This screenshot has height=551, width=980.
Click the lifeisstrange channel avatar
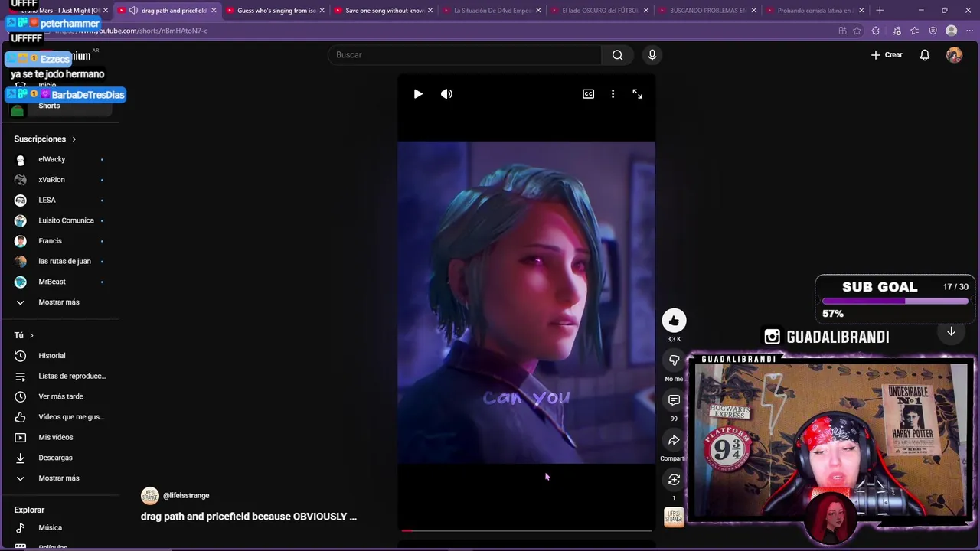(149, 496)
